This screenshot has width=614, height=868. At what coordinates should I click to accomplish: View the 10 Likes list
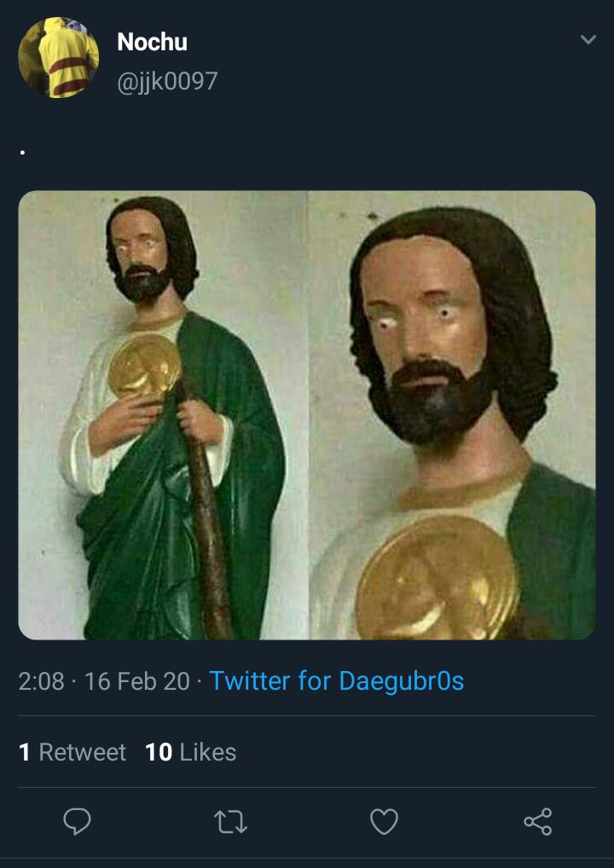(190, 752)
